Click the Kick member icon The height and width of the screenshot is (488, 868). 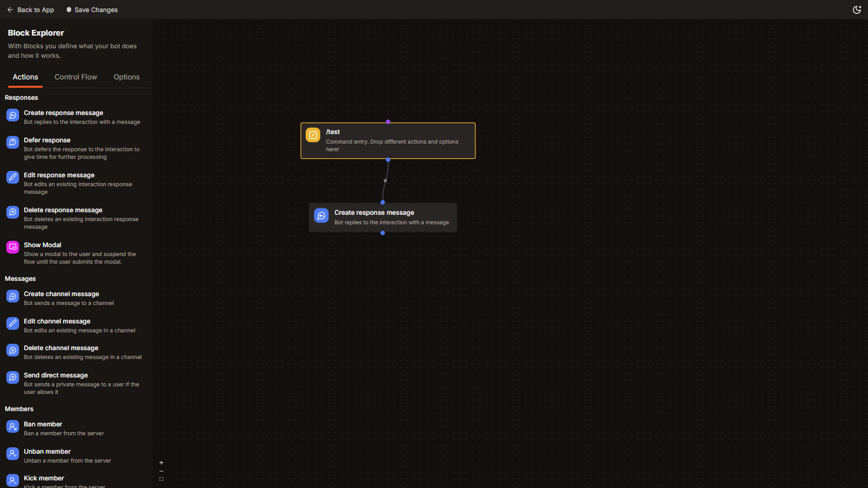(13, 480)
